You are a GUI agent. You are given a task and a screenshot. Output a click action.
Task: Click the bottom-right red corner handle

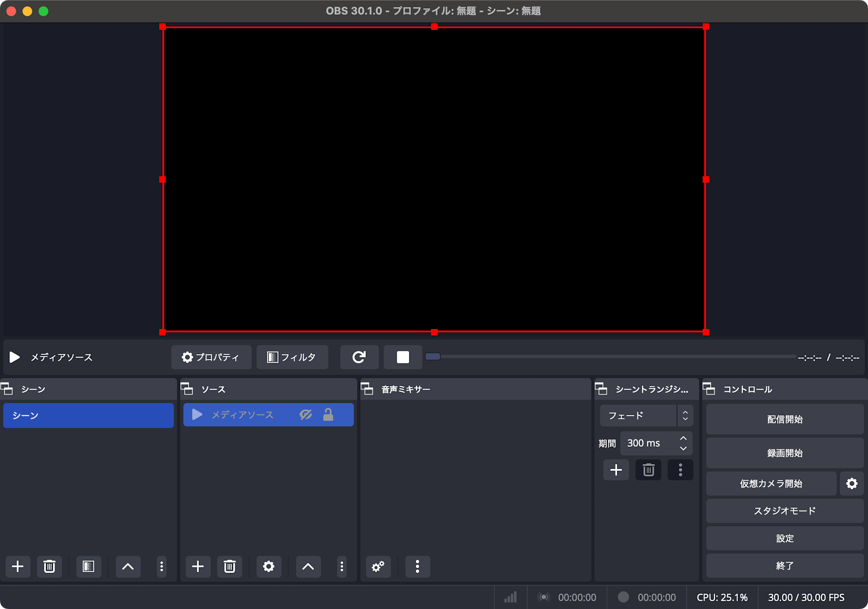point(706,332)
